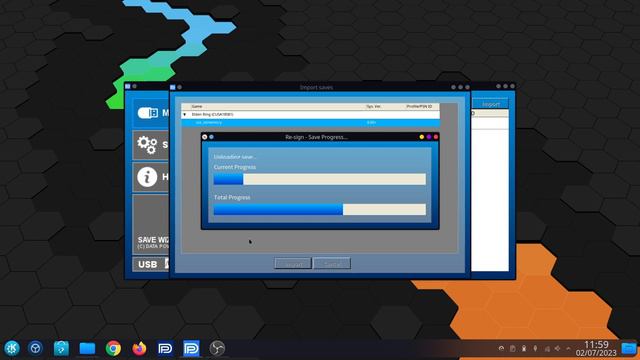The width and height of the screenshot is (640, 360).
Task: Sort by the Profile/PSN ID column header
Action: pos(419,107)
